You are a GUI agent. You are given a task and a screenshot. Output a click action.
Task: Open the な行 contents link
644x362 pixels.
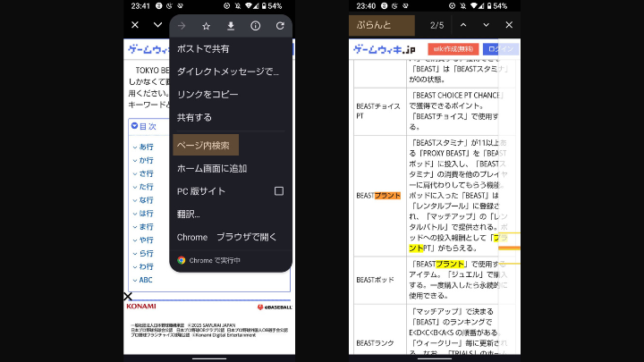146,200
